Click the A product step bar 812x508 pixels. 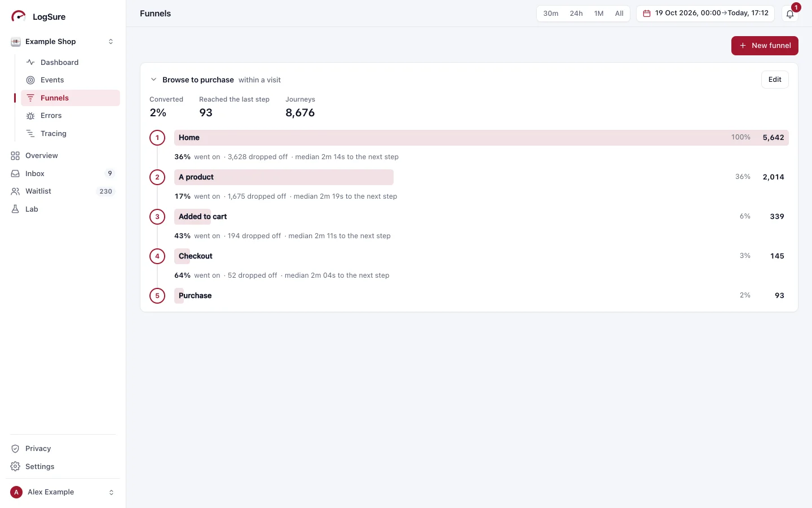point(284,177)
